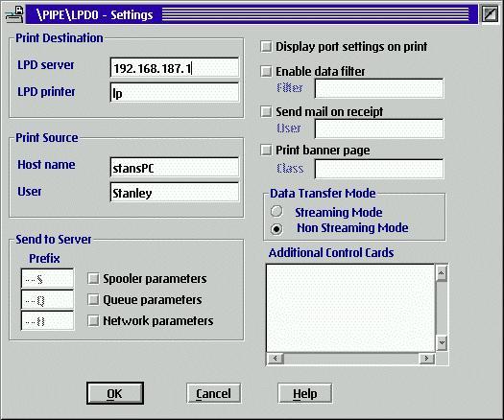Enable Print banner page option
Viewport: 504px width, 420px height.
[x=266, y=150]
